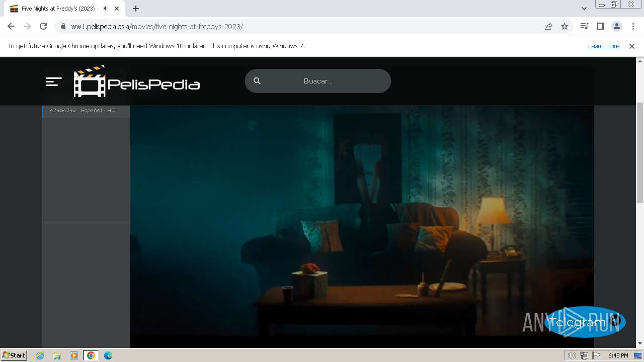Toggle Chrome side panel
Screen dimensions: 644x362
coord(600,26)
